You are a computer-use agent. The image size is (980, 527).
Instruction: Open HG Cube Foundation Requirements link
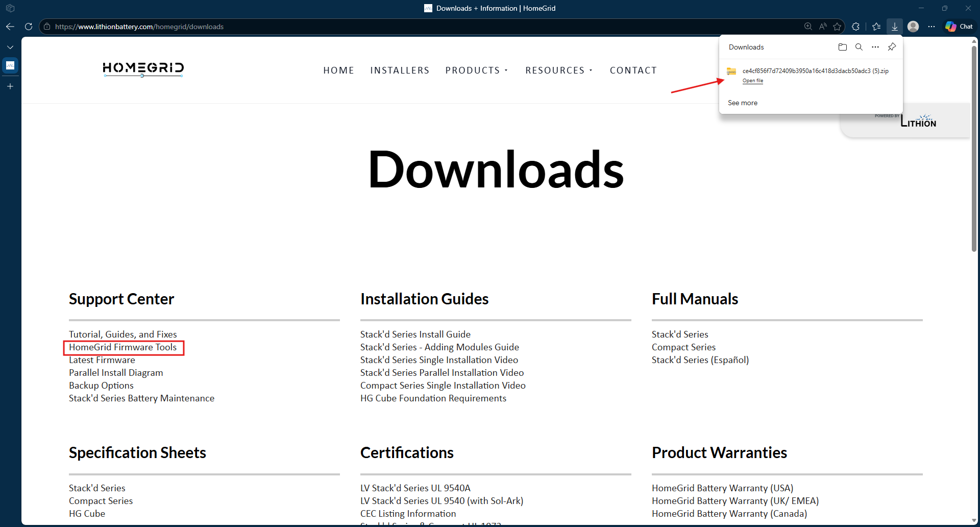point(433,398)
